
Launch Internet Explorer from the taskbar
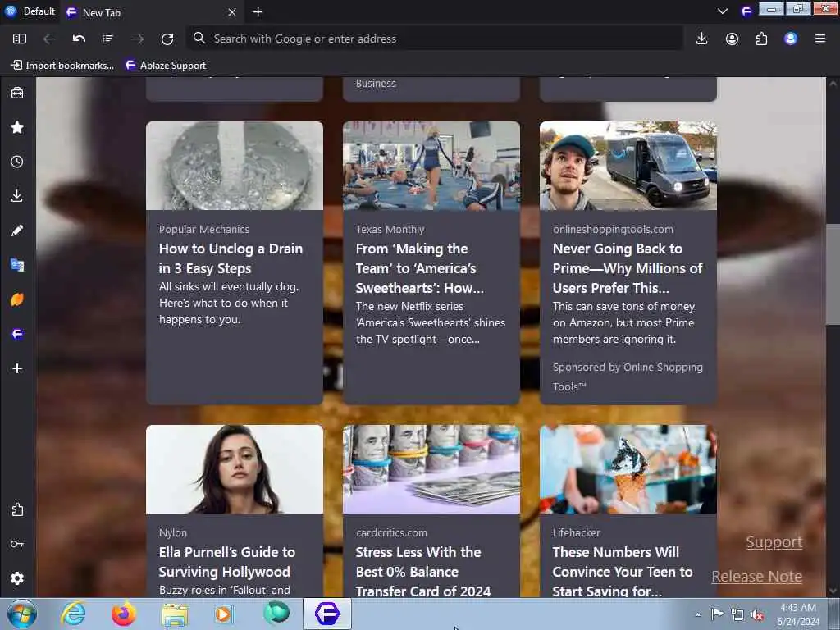coord(73,614)
